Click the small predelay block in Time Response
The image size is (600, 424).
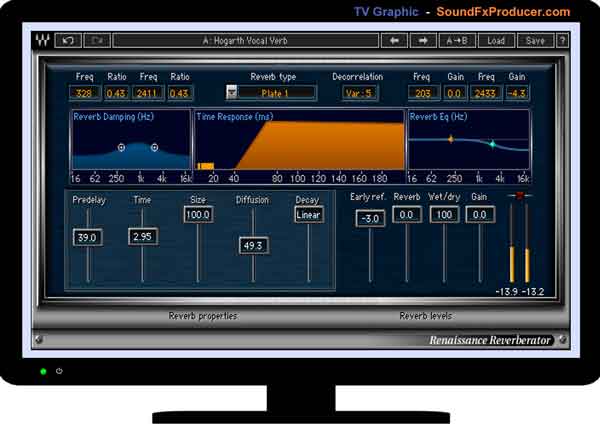point(205,166)
